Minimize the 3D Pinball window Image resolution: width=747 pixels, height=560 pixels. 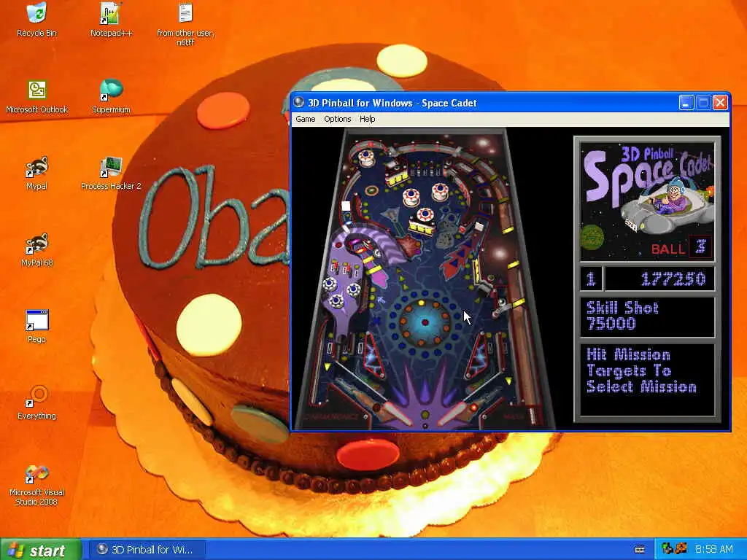pos(686,103)
